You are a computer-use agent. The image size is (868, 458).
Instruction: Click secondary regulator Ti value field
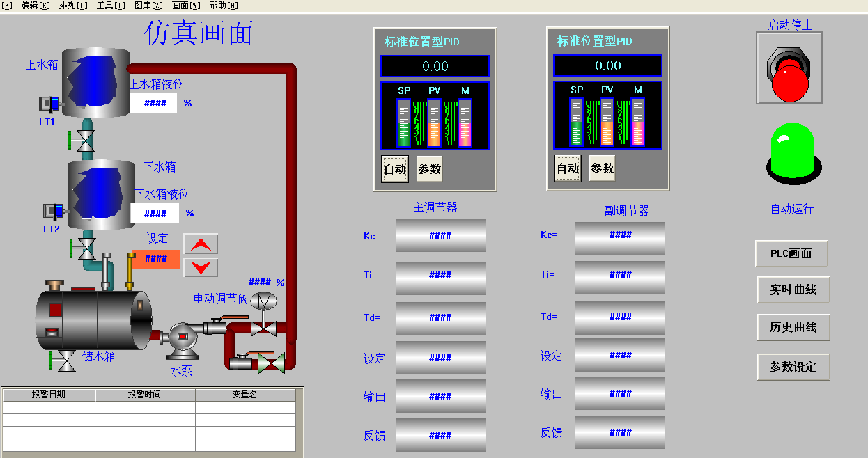[620, 278]
